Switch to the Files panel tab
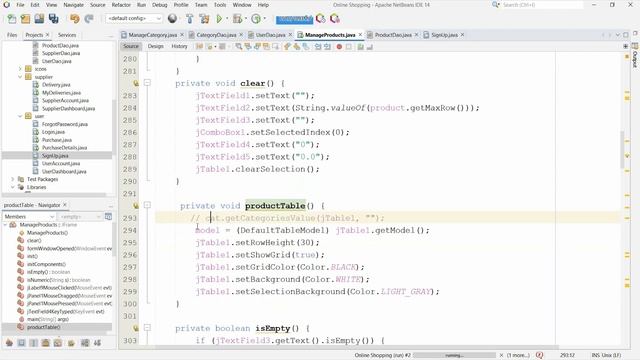 point(12,35)
